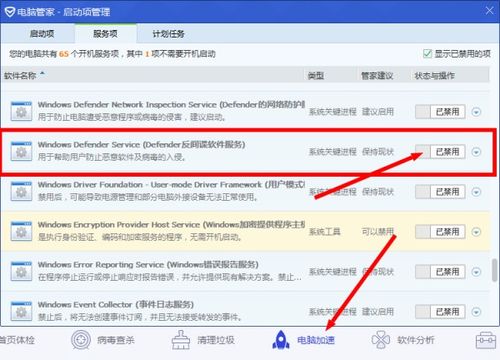Click the Windows Encryption Provider Host Service icon
The height and width of the screenshot is (360, 500).
[x=21, y=231]
